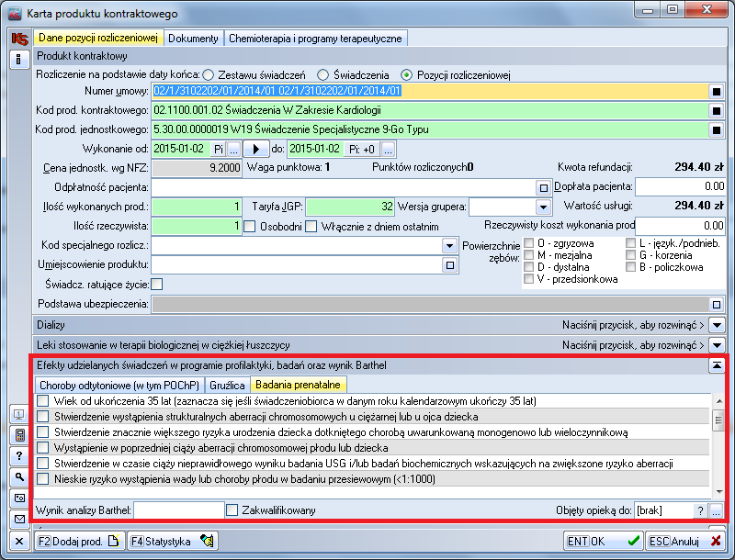The image size is (735, 560).
Task: Click the KS logo icon in the sidebar
Action: click(19, 39)
